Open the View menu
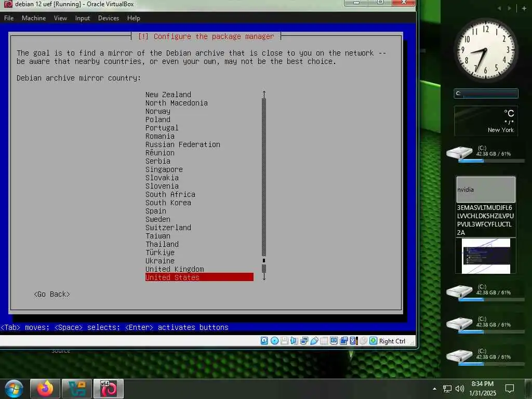 point(60,18)
